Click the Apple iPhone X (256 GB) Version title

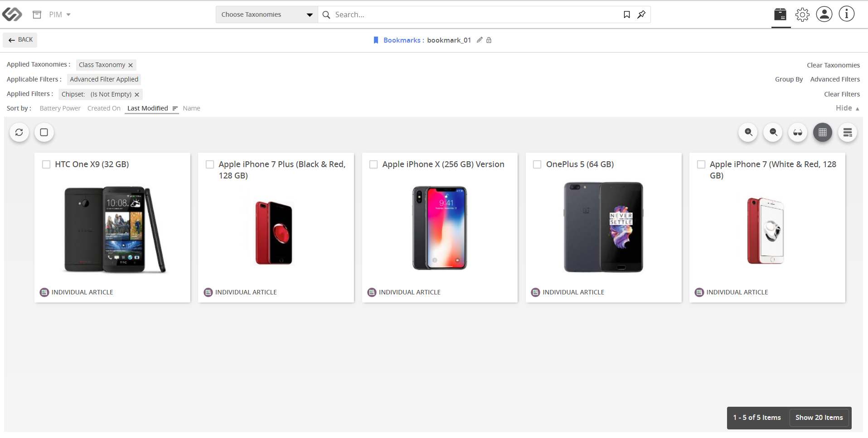[x=443, y=164]
